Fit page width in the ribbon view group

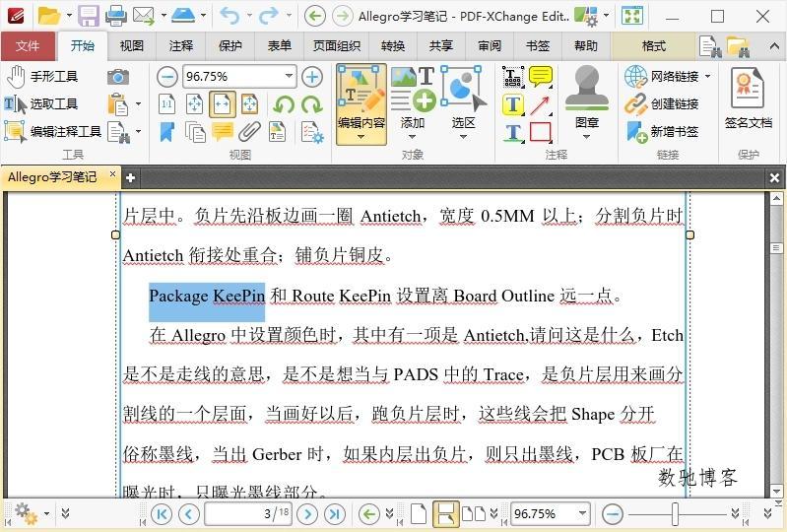point(223,104)
